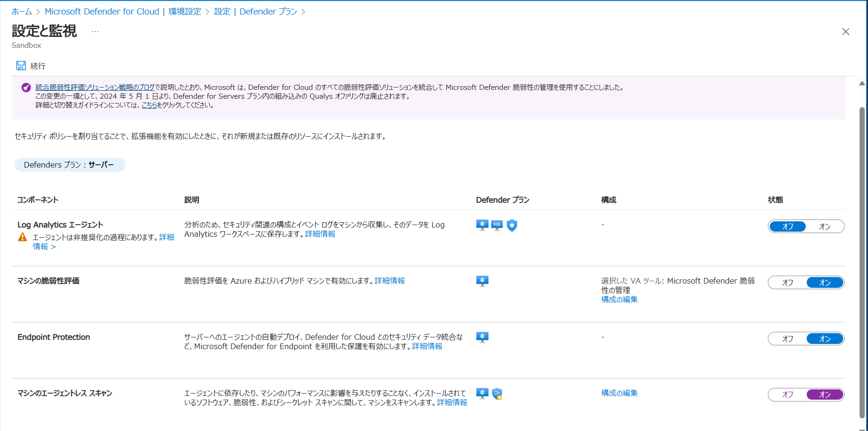Click the CSPM shield icon in エージェントレス スキャン row
This screenshot has height=431, width=868.
[497, 394]
